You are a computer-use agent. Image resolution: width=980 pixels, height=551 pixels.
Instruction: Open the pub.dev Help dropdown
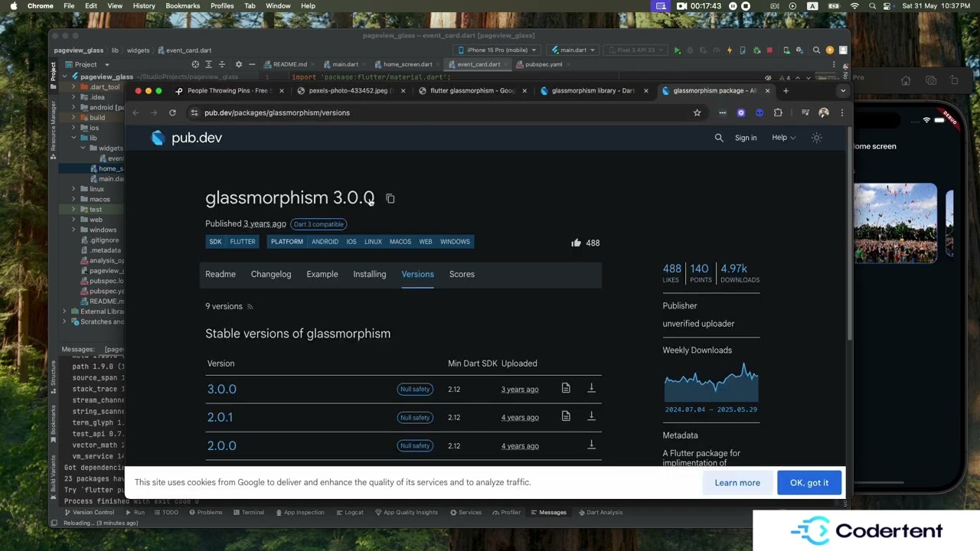(x=783, y=138)
